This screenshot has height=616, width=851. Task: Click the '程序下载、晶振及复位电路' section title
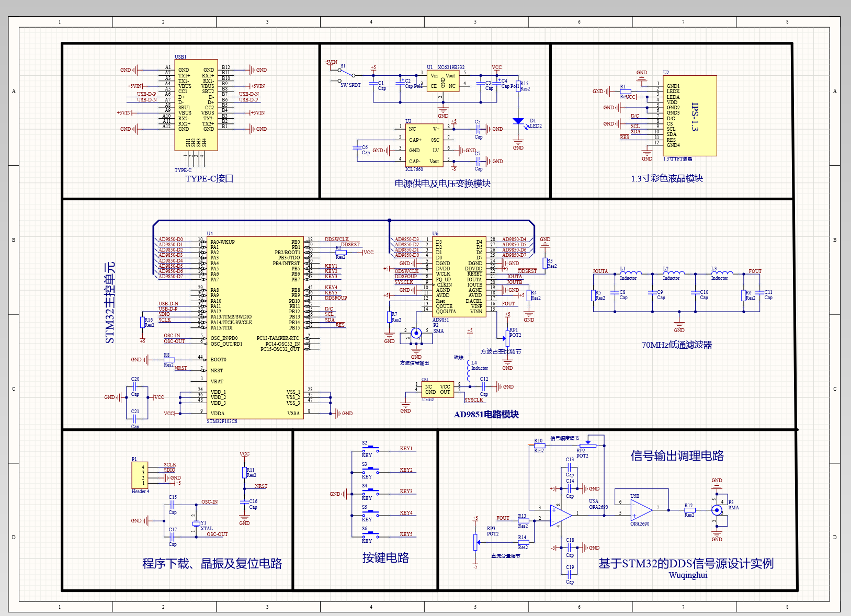[x=212, y=564]
